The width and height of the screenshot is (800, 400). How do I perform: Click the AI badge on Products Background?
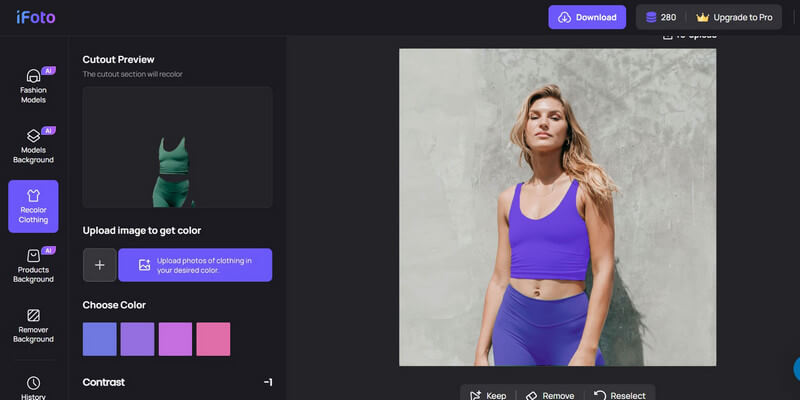[48, 251]
